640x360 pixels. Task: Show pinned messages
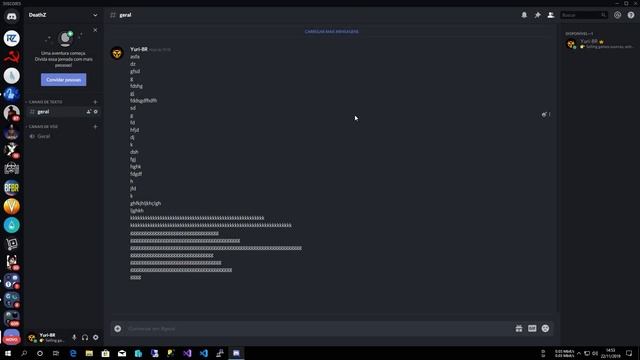pyautogui.click(x=538, y=15)
